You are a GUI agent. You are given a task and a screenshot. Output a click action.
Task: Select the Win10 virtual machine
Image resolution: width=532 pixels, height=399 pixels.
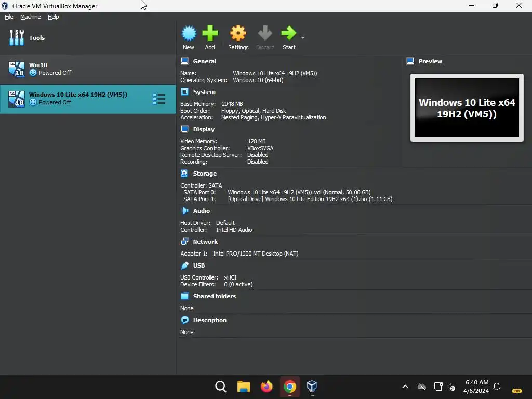88,69
